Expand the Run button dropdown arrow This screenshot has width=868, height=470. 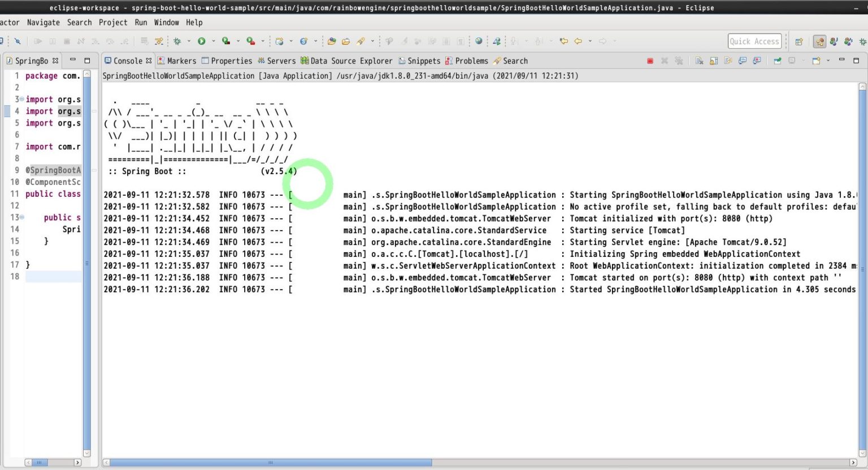click(213, 41)
